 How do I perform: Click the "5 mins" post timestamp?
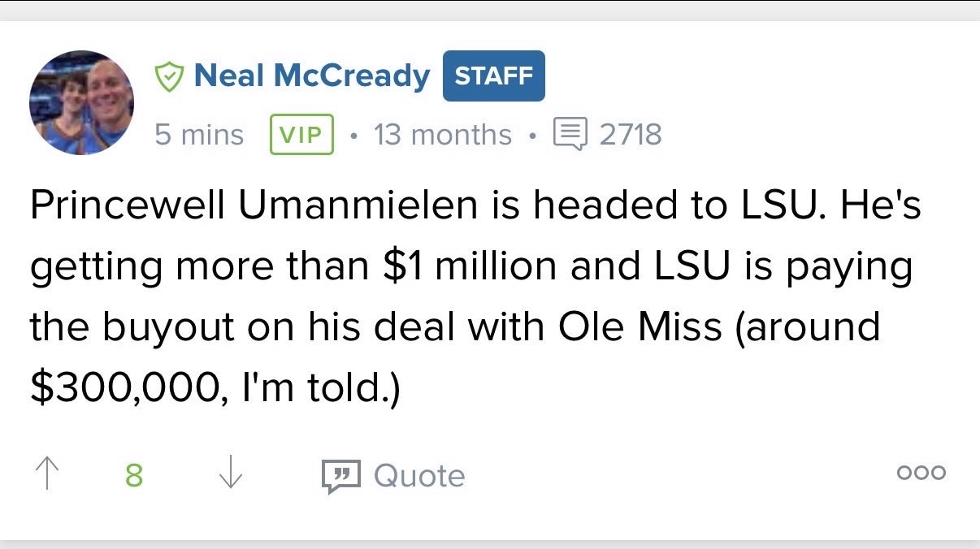point(199,135)
